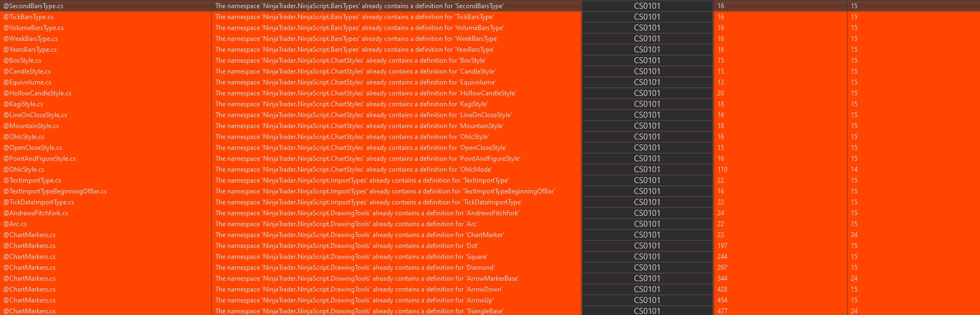The width and height of the screenshot is (980, 315).
Task: Select line number 344 in the ArrowMarkerBase row
Action: pyautogui.click(x=722, y=278)
